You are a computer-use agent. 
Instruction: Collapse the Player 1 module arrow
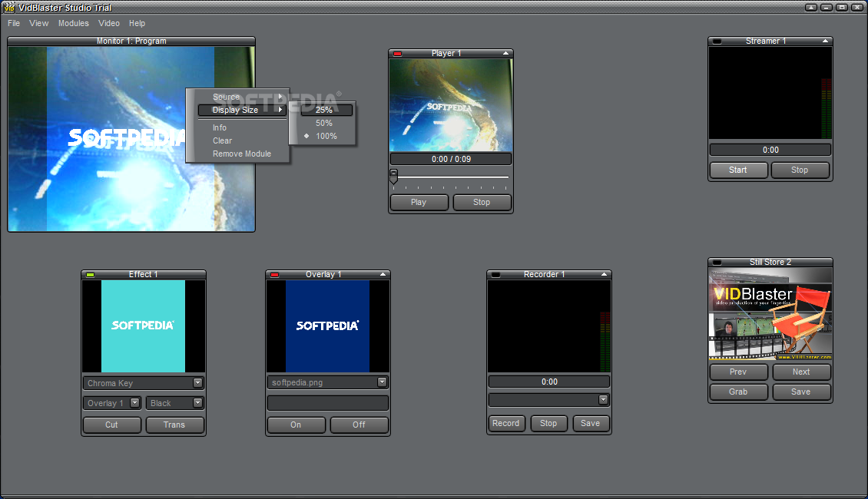tap(505, 53)
